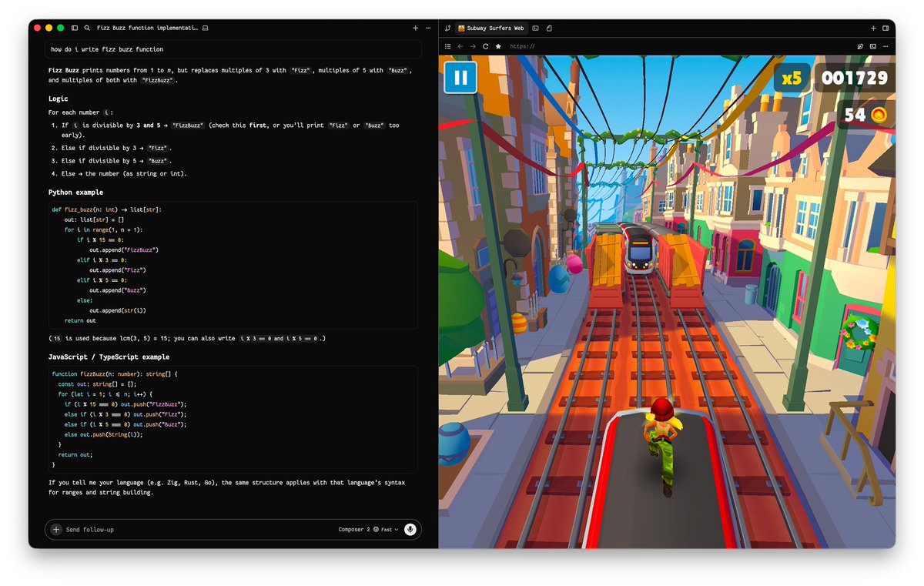Image resolution: width=924 pixels, height=586 pixels.
Task: Click the 'Python example' heading
Action: click(x=75, y=193)
